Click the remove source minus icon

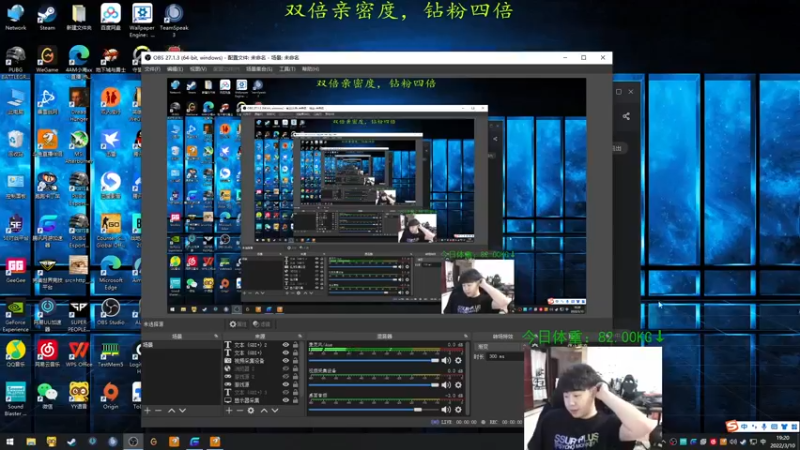[x=240, y=410]
